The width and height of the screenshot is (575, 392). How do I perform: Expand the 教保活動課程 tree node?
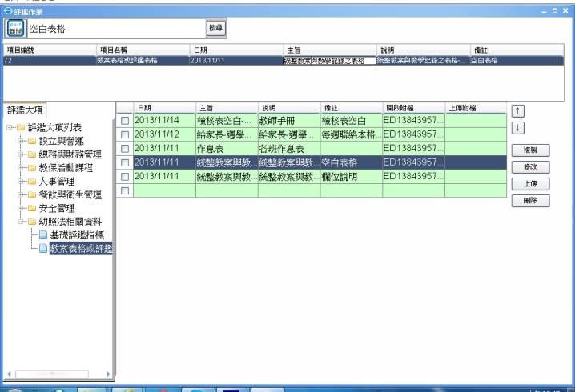(x=21, y=167)
